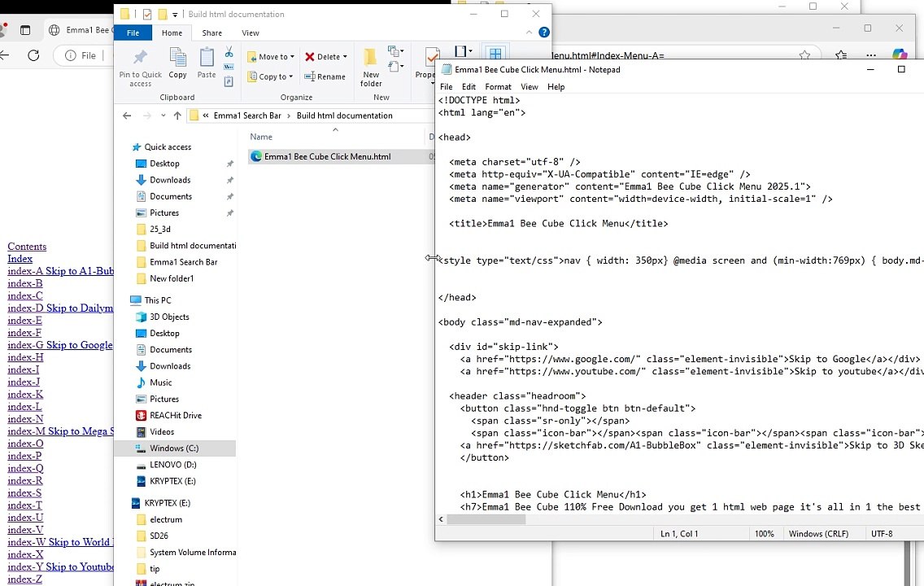
Task: Open Notepad Format menu
Action: point(498,86)
